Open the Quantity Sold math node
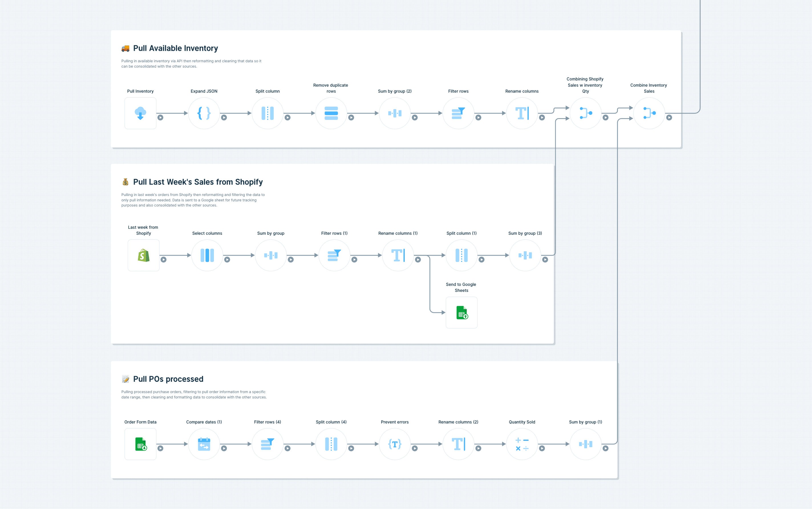This screenshot has height=509, width=812. [522, 444]
